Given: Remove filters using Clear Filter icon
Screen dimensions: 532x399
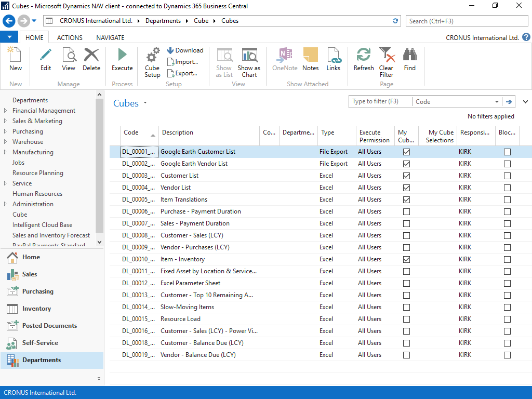Looking at the screenshot, I should click(387, 62).
